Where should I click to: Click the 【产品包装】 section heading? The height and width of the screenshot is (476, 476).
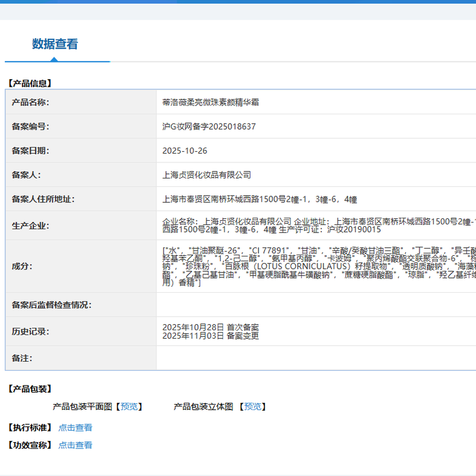click(30, 389)
